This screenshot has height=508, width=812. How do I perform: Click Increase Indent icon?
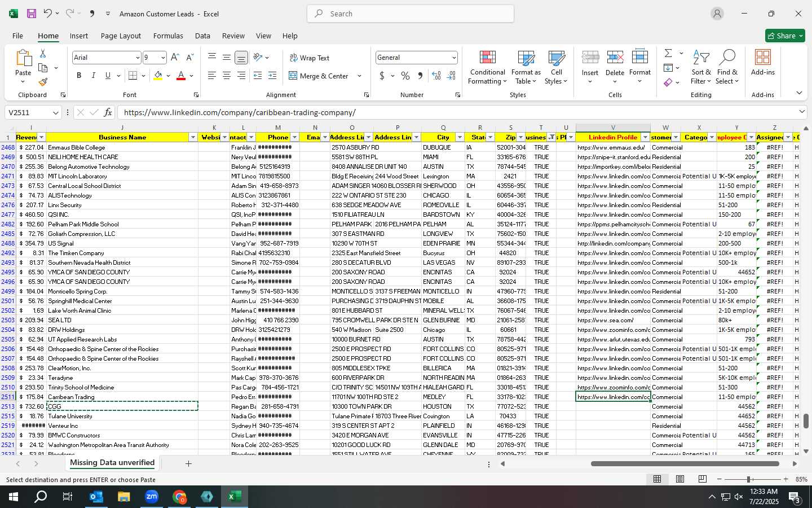click(272, 76)
